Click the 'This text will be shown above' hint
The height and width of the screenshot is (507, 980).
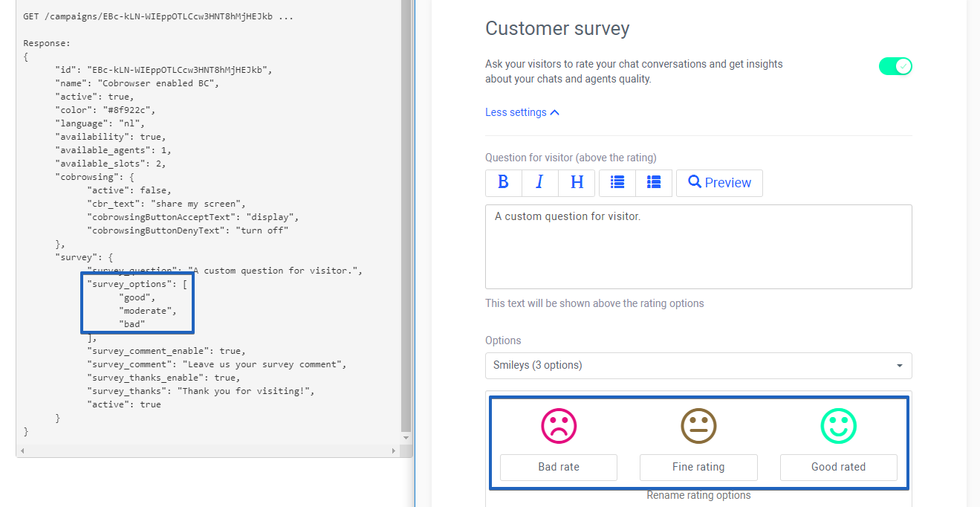(594, 303)
